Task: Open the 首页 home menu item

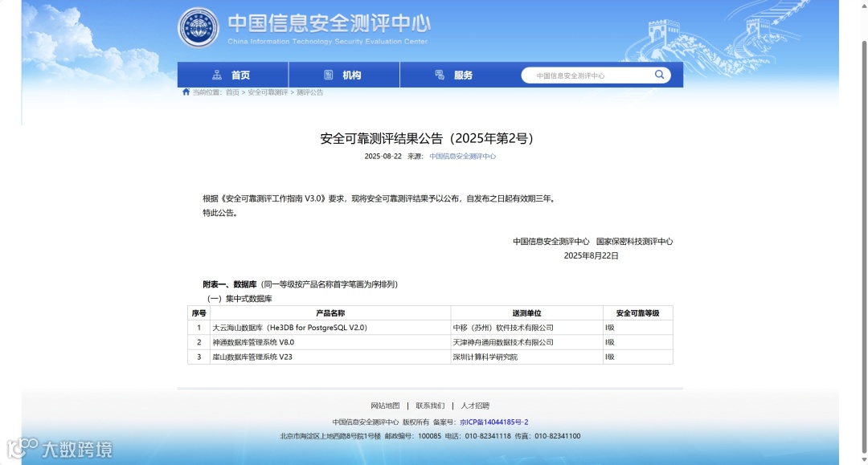Action: tap(232, 75)
